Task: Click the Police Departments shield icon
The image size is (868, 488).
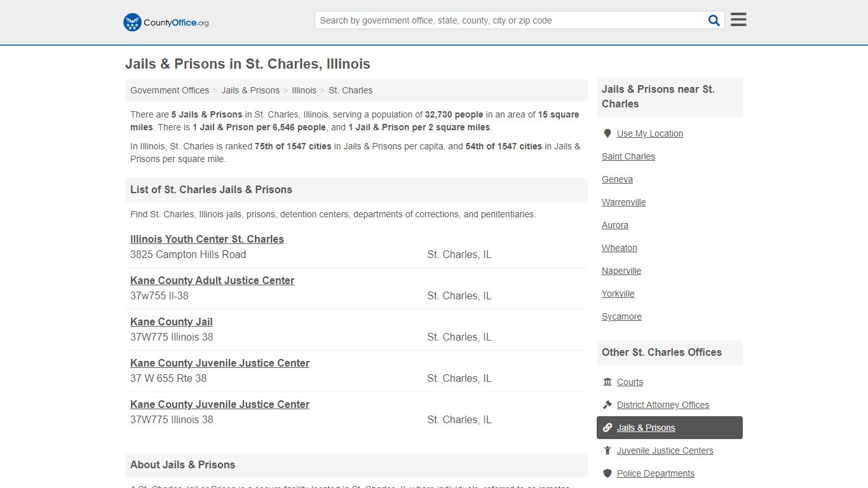Action: tap(607, 473)
